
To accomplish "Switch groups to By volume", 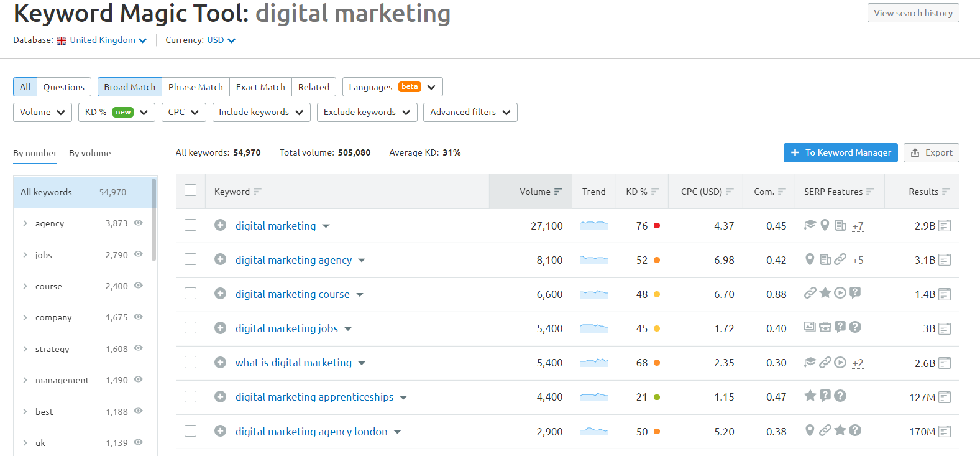I will [x=90, y=153].
